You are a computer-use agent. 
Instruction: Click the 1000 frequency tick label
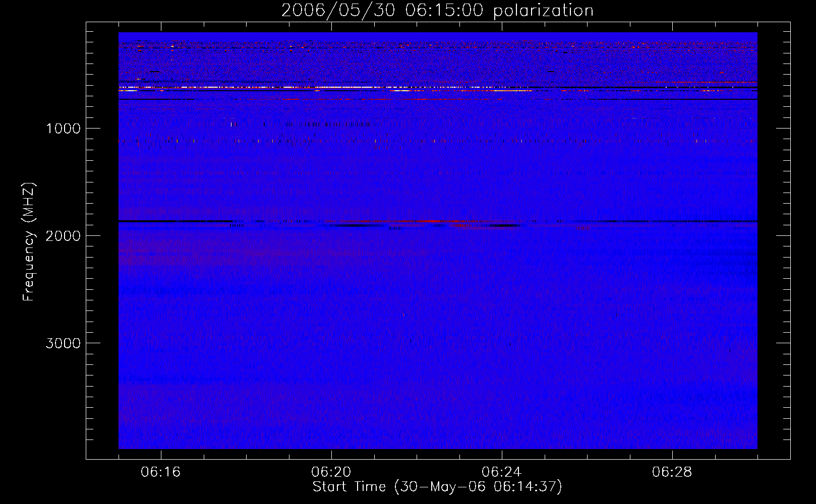pos(63,129)
